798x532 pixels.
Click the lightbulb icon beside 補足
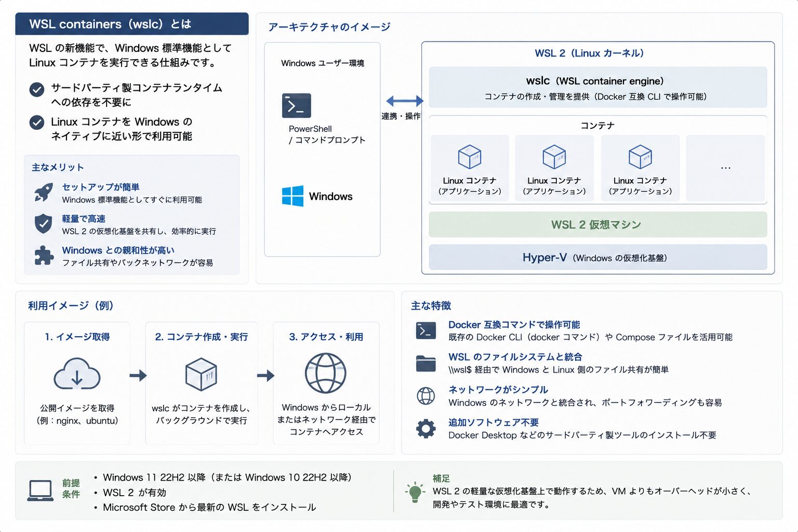coord(415,491)
